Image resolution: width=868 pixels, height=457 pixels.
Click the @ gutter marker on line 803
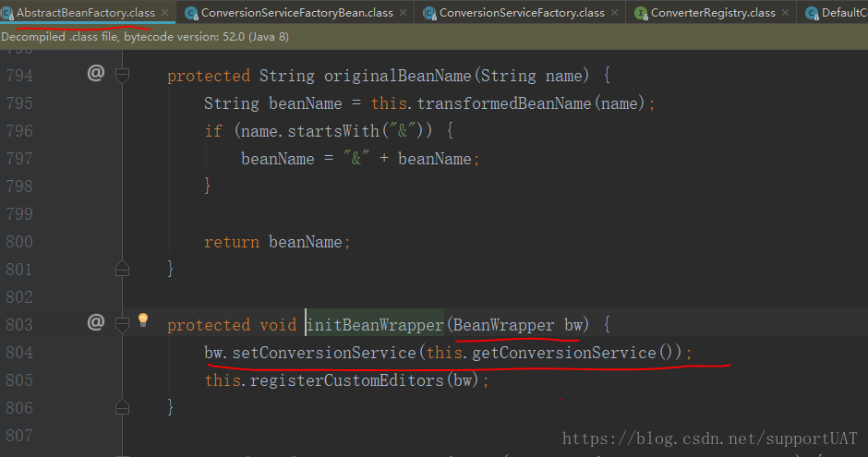(x=96, y=321)
